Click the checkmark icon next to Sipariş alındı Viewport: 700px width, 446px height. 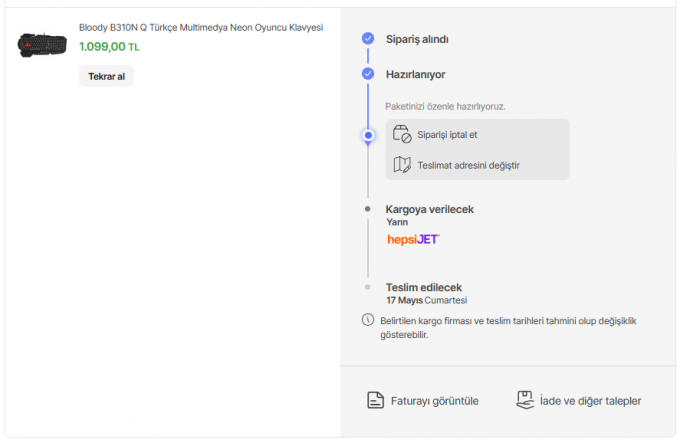pos(368,39)
